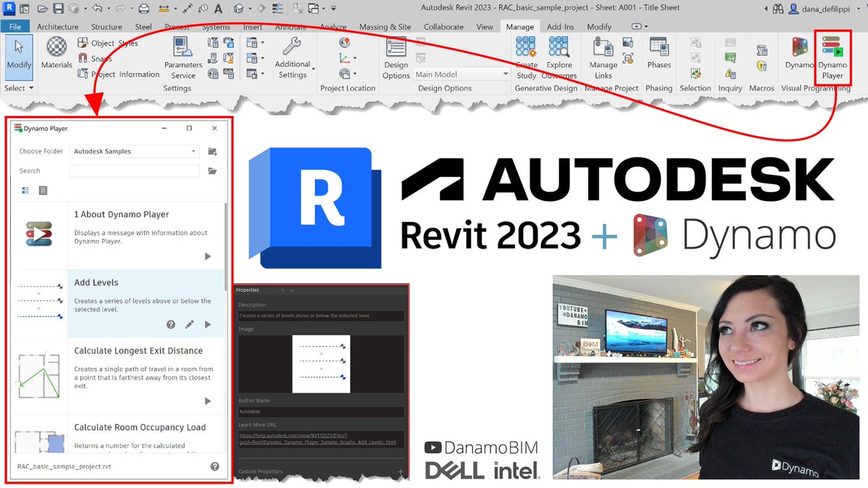Image resolution: width=868 pixels, height=488 pixels.
Task: Switch to the Add-Ins tab
Action: click(560, 27)
